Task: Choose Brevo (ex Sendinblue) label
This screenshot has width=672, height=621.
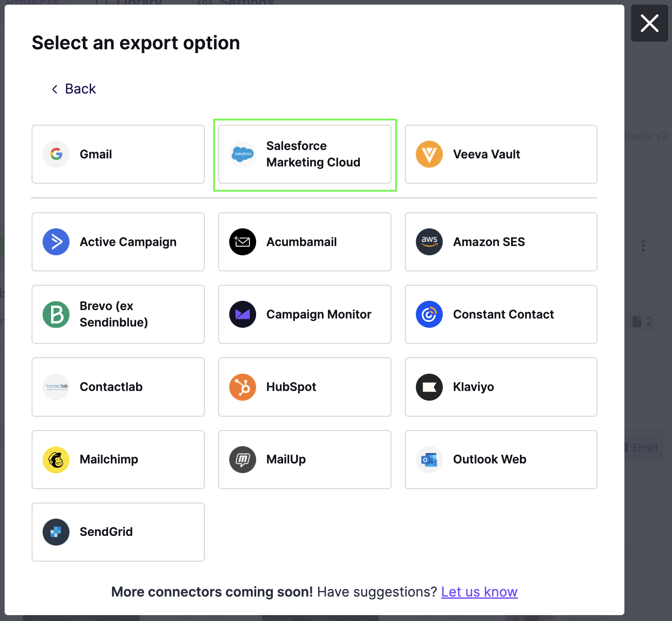Action: 114,314
